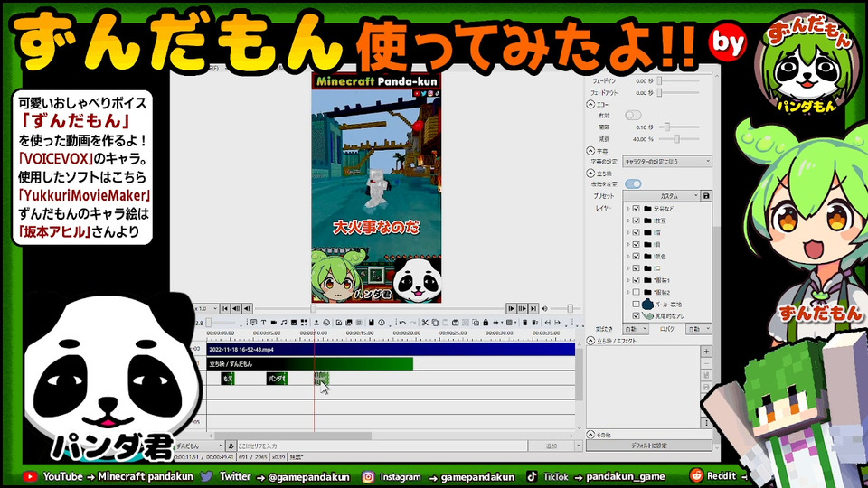The image size is (868, 488).
Task: Click the add image icon
Action: click(x=293, y=322)
